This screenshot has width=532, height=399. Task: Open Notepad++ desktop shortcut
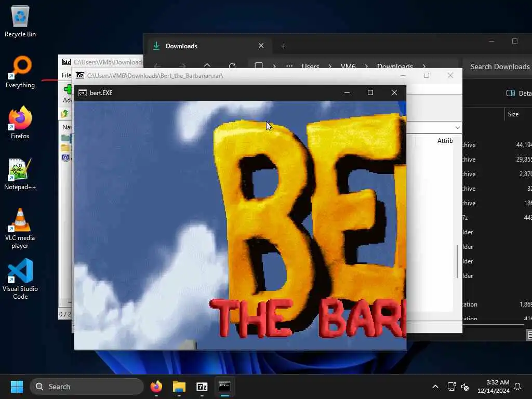pyautogui.click(x=20, y=174)
